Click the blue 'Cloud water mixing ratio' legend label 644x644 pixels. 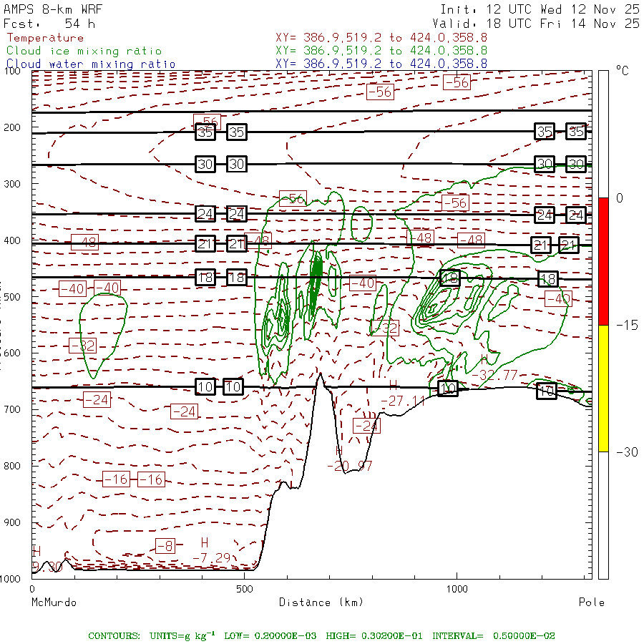coord(91,64)
